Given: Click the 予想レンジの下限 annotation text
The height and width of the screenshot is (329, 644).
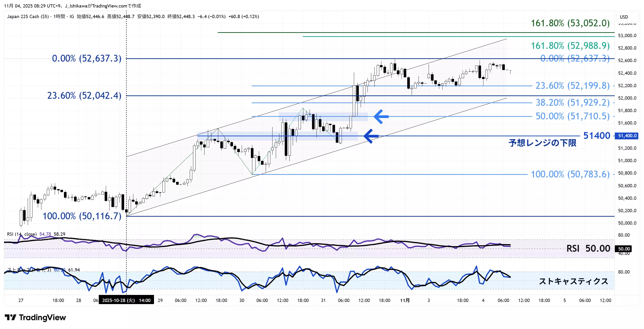Looking at the screenshot, I should [542, 143].
